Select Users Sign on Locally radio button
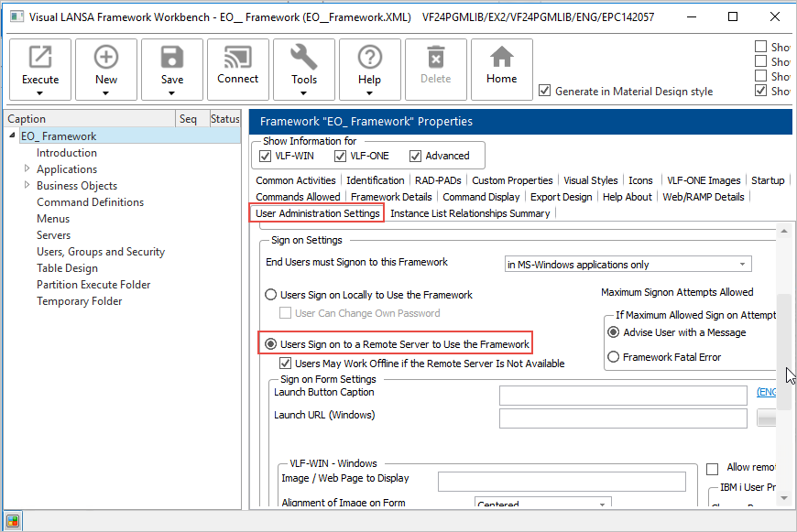This screenshot has height=532, width=797. (x=271, y=295)
